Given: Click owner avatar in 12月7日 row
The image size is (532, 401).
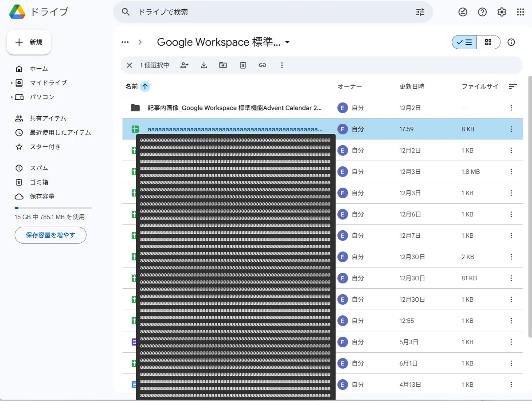Looking at the screenshot, I should tap(342, 236).
